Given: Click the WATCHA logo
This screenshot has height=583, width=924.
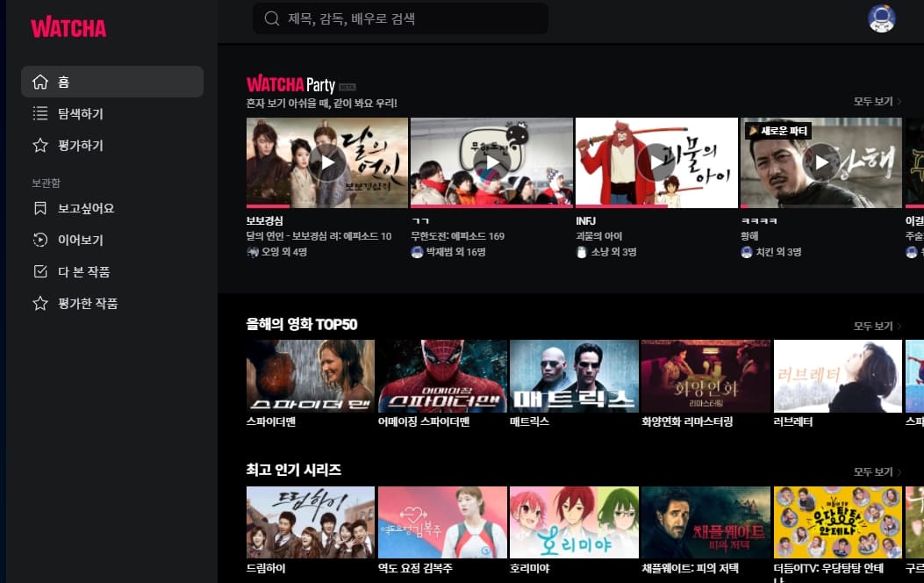Looking at the screenshot, I should 68,28.
